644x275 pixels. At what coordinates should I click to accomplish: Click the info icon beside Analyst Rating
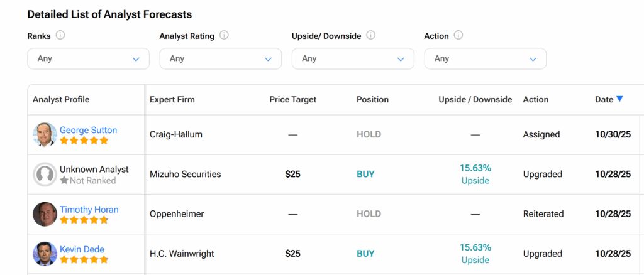pyautogui.click(x=224, y=36)
